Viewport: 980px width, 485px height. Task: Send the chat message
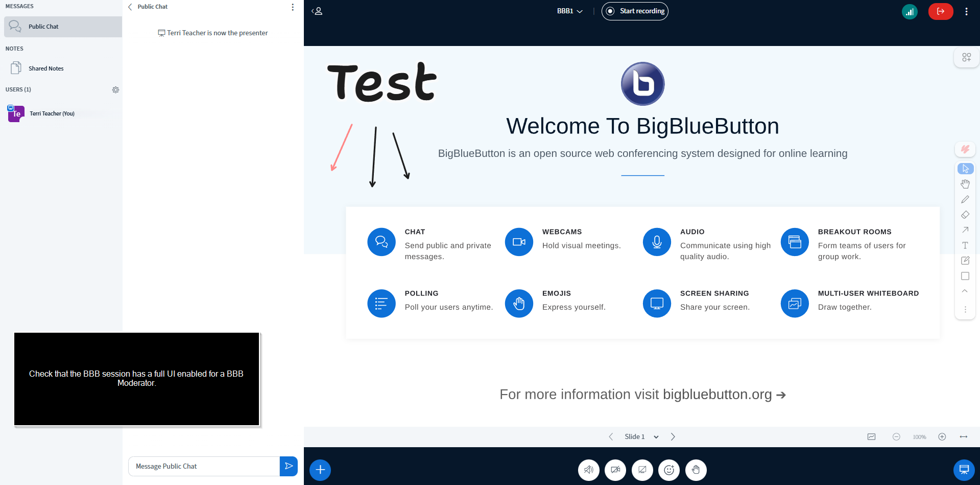(289, 466)
